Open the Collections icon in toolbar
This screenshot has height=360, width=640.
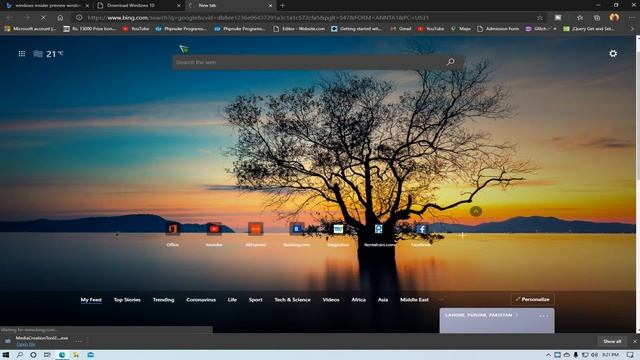click(x=597, y=18)
